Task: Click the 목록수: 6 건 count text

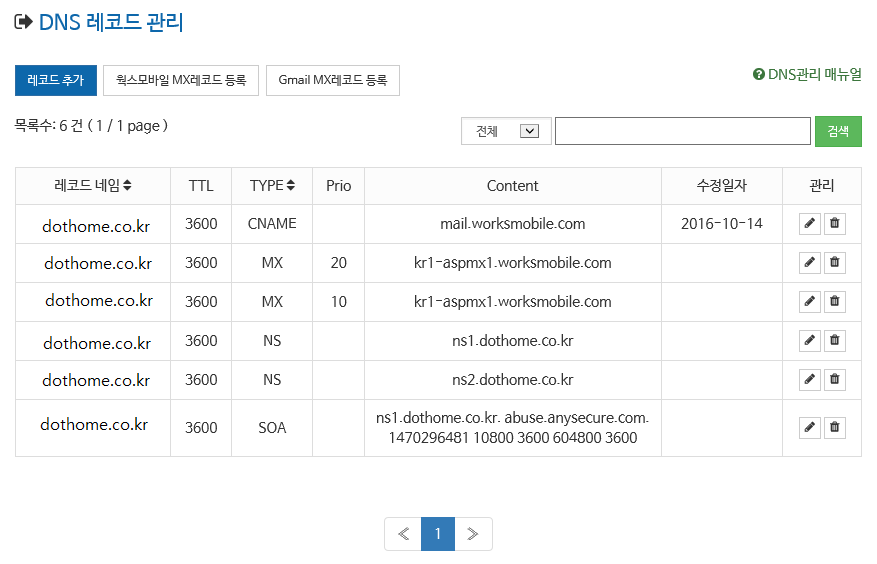Action: 48,126
